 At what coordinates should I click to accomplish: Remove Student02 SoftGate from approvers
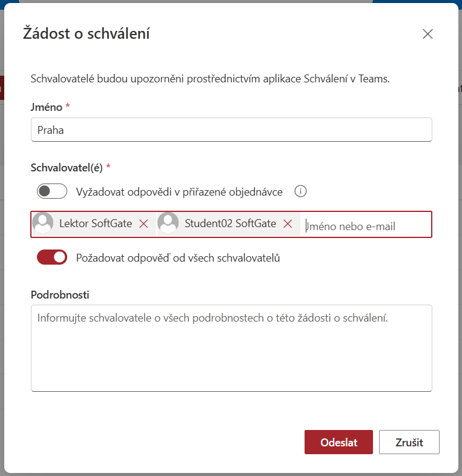(288, 224)
